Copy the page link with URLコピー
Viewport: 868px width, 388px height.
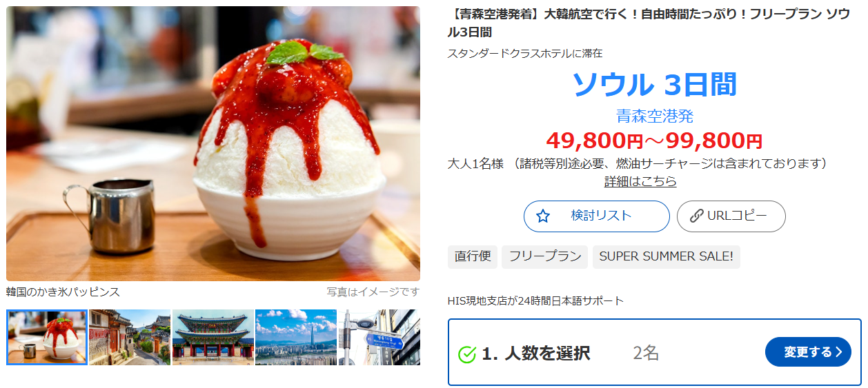point(731,216)
